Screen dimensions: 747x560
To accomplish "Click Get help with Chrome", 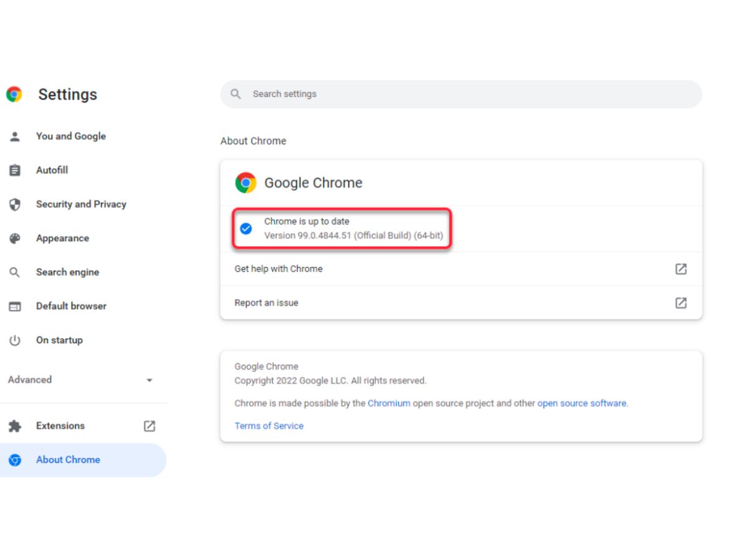I will (461, 269).
